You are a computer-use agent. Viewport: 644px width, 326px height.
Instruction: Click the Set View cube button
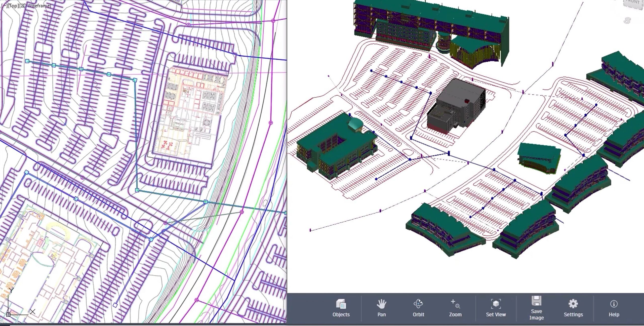(496, 308)
